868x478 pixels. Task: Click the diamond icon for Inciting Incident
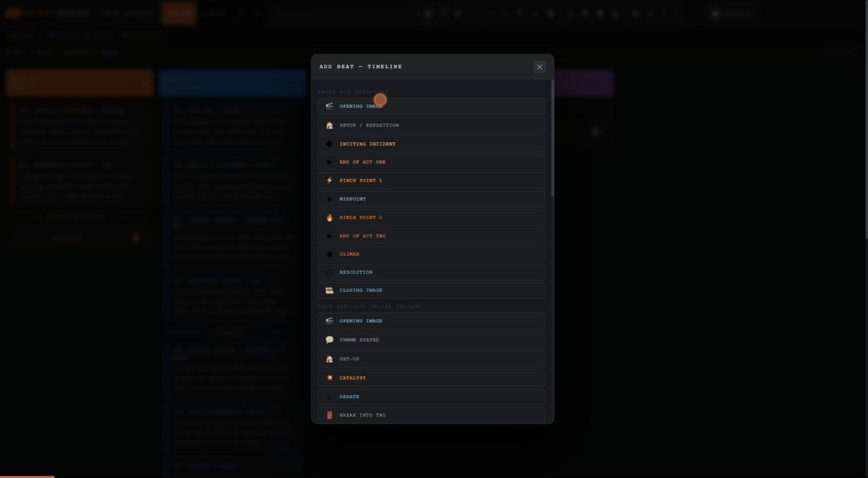pyautogui.click(x=329, y=144)
